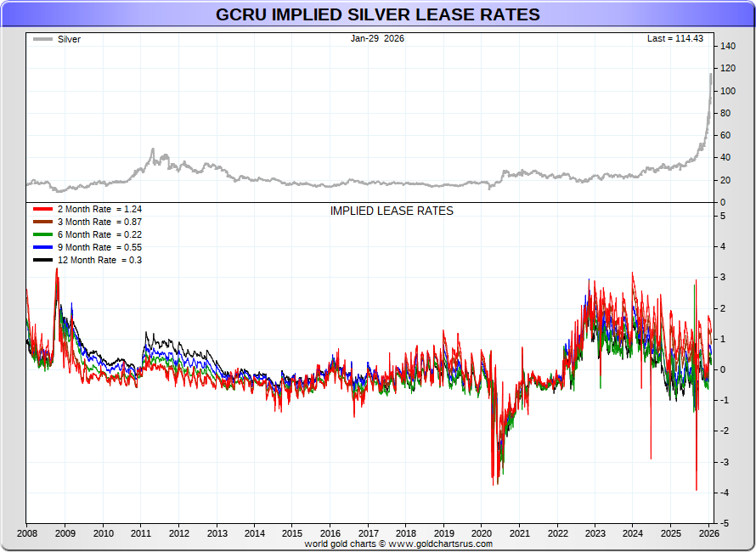Click the 2026 x-axis label
Screen dimensions: 756x552
709,533
